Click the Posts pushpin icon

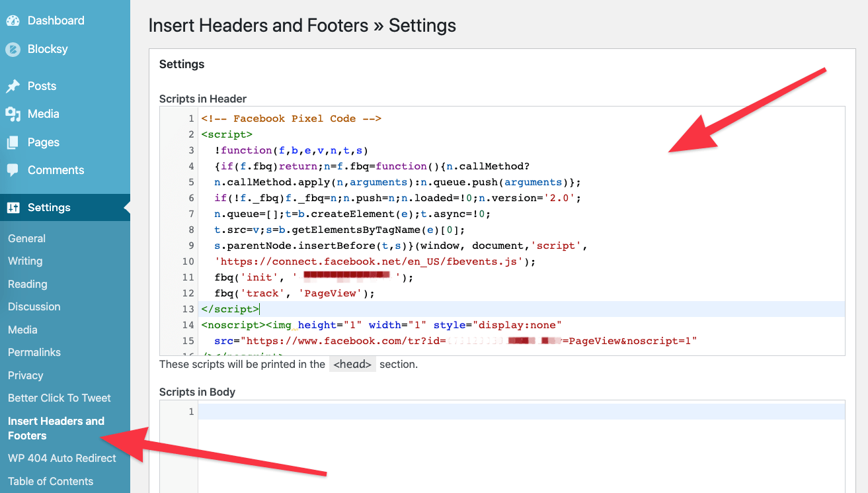tap(13, 86)
